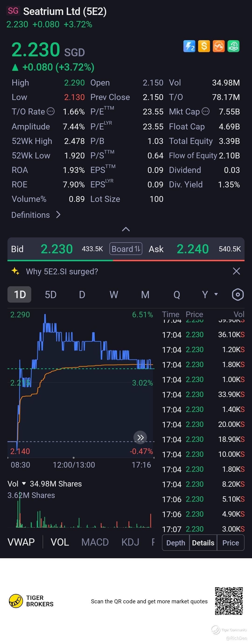The height and width of the screenshot is (644, 252).
Task: Tap the blue lightning bolt icon
Action: click(x=189, y=46)
